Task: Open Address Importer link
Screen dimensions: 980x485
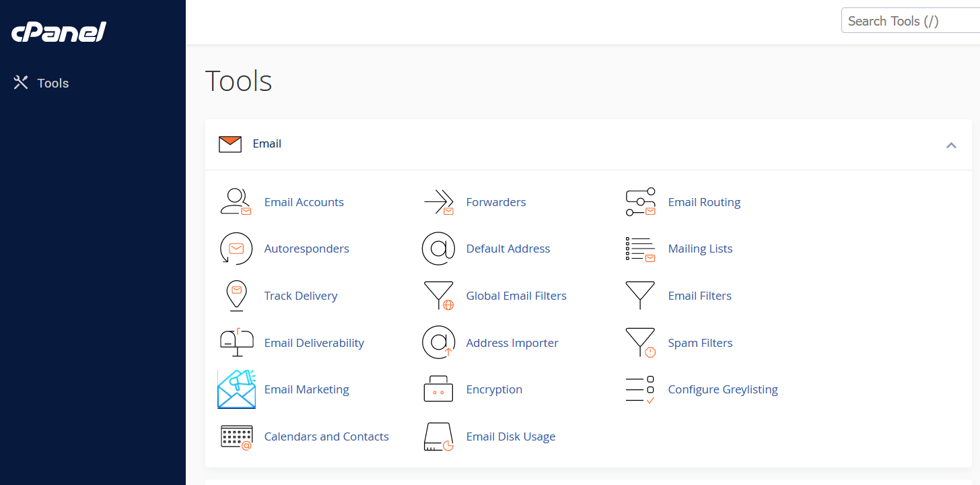Action: pyautogui.click(x=512, y=343)
